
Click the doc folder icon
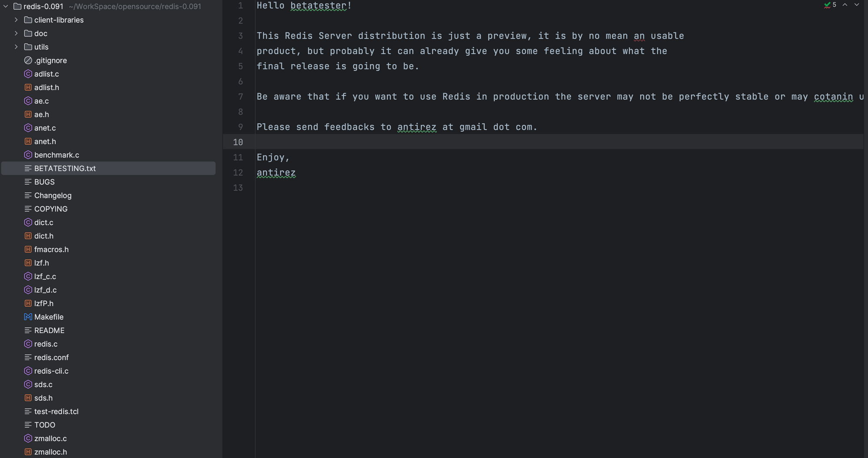[28, 33]
